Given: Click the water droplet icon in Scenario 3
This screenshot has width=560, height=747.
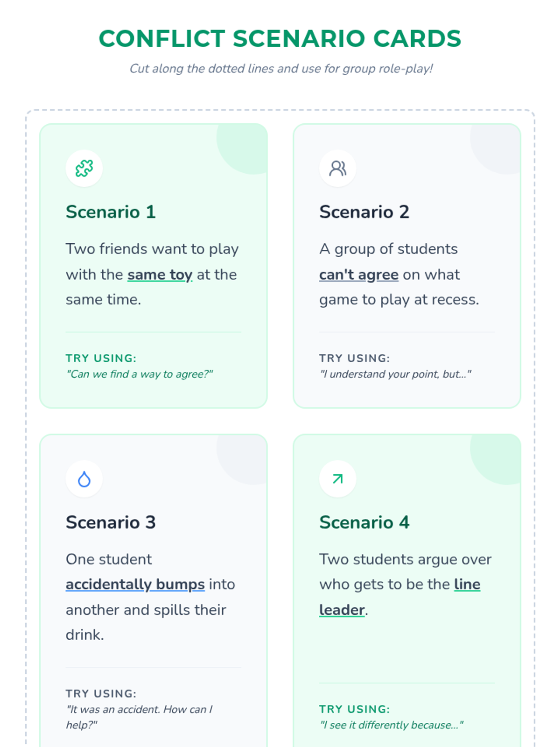Looking at the screenshot, I should click(x=84, y=479).
